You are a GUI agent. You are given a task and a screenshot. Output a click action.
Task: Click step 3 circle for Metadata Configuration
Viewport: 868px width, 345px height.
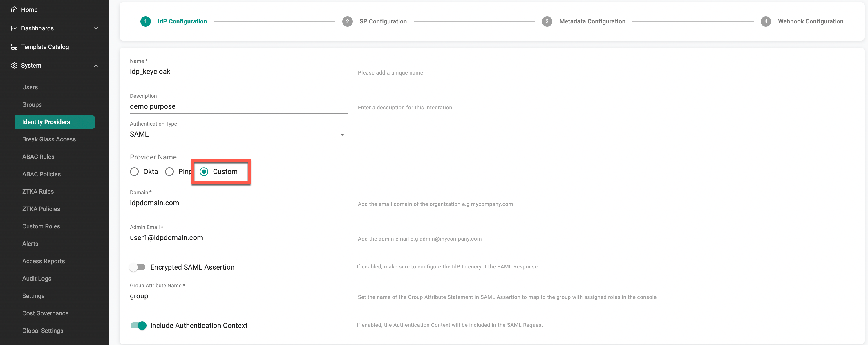click(547, 21)
